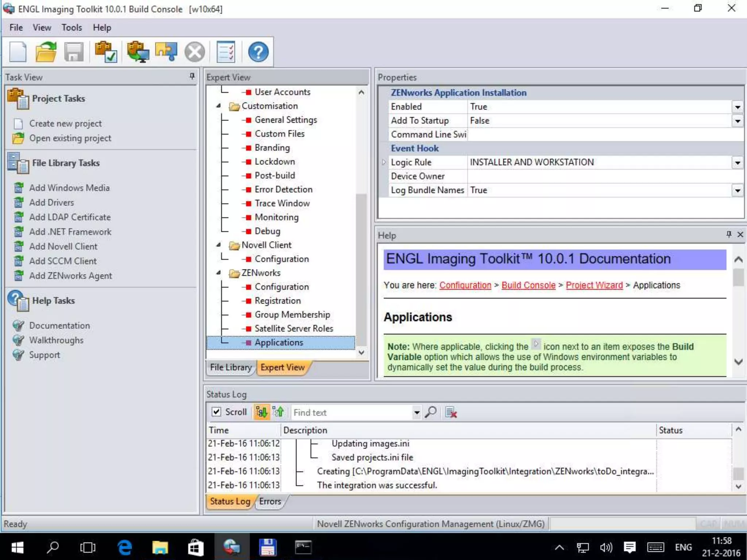
Task: Pin the Help panel with pushpin icon
Action: [728, 234]
